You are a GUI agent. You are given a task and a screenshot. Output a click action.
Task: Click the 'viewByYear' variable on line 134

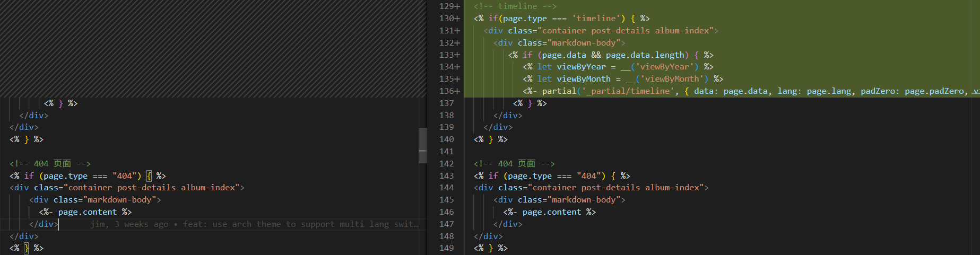point(581,67)
